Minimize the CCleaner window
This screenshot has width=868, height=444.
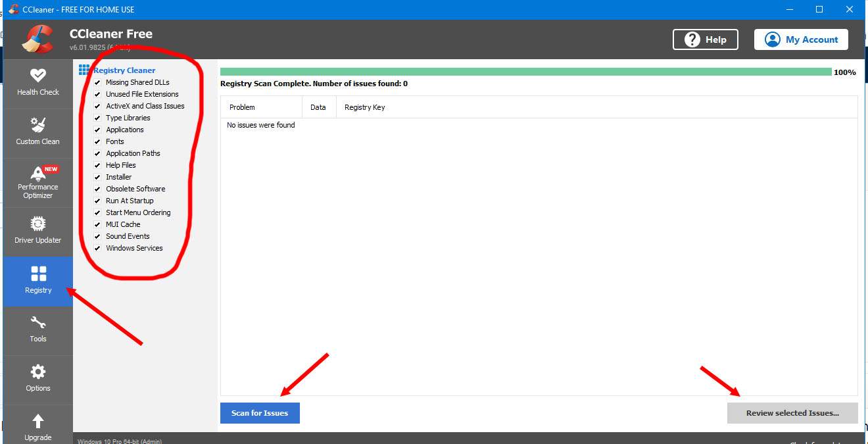pyautogui.click(x=789, y=9)
